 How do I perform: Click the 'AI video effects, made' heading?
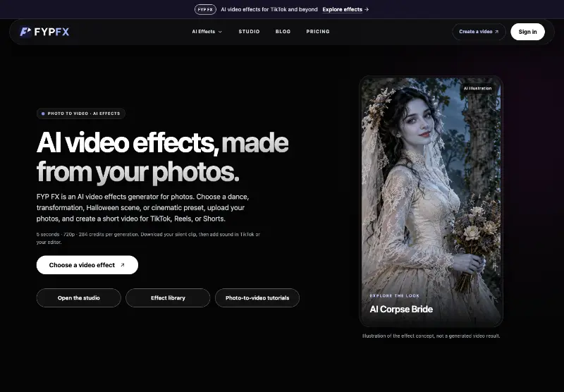click(x=162, y=143)
